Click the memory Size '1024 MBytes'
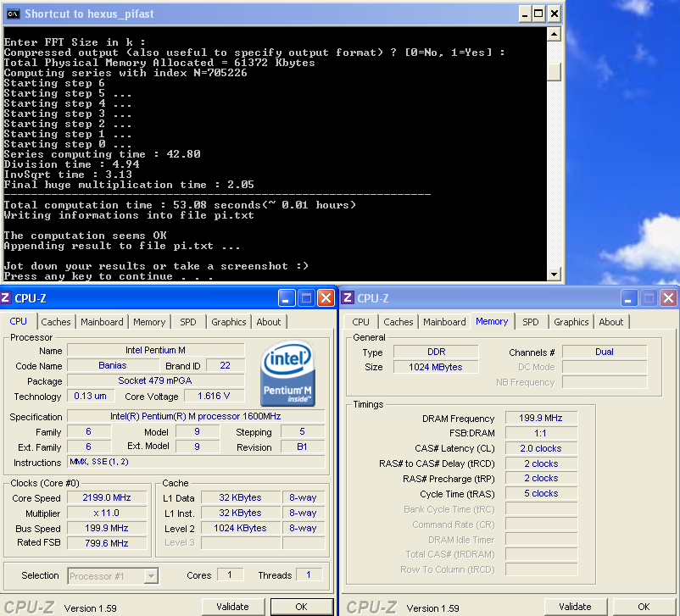This screenshot has width=680, height=616. pyautogui.click(x=437, y=367)
